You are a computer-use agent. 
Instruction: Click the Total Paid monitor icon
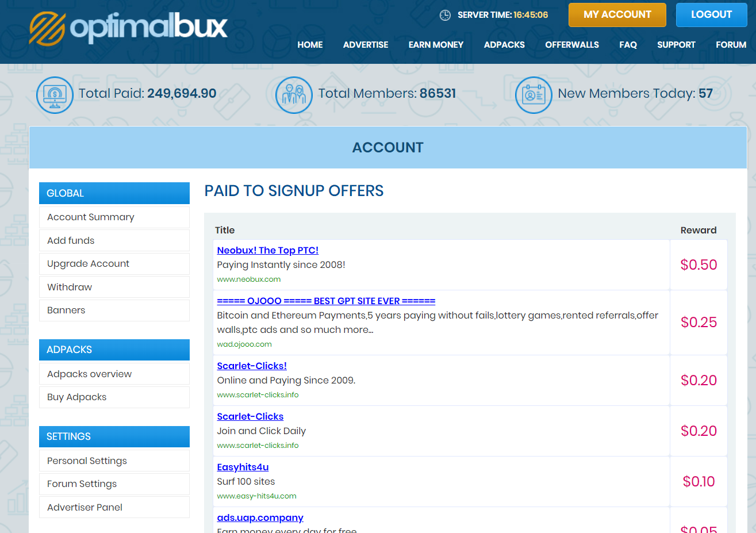coord(55,95)
